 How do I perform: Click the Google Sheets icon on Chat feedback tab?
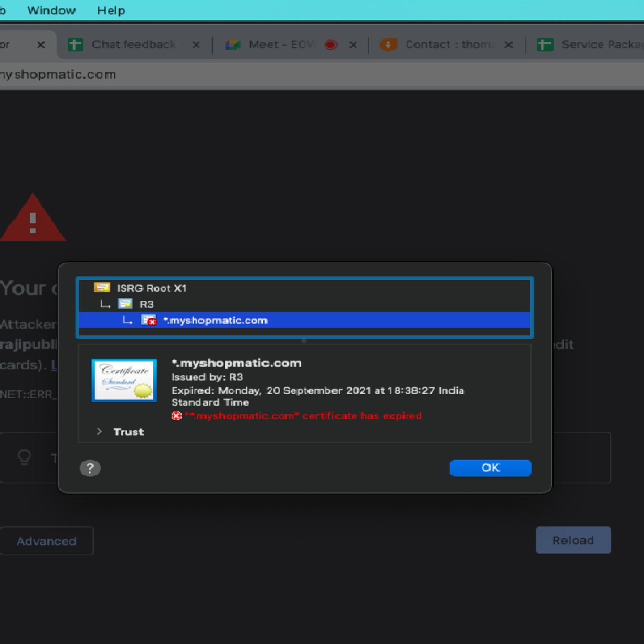click(75, 45)
